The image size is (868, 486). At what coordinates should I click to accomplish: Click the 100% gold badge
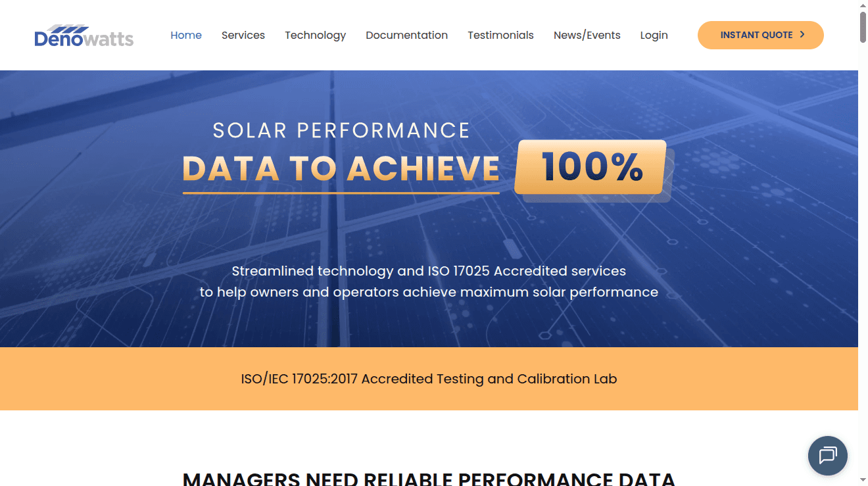[x=591, y=167]
